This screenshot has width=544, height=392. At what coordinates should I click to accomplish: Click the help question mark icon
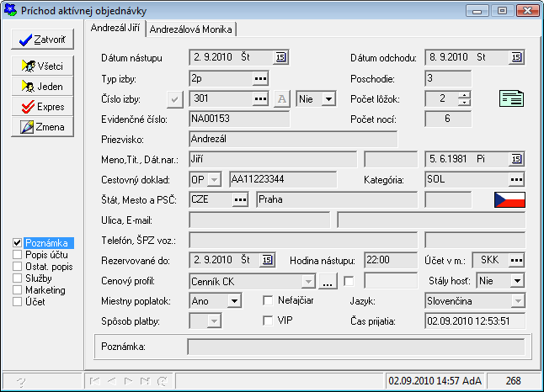pyautogui.click(x=21, y=382)
